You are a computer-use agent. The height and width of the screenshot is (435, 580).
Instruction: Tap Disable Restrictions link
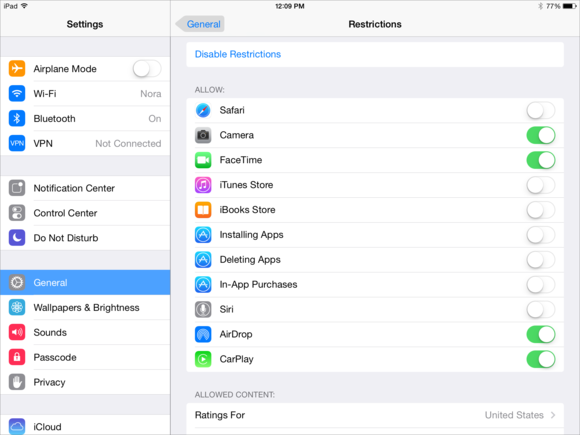(x=238, y=54)
